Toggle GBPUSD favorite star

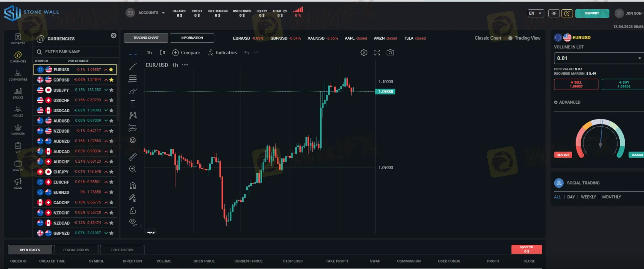[x=111, y=80]
